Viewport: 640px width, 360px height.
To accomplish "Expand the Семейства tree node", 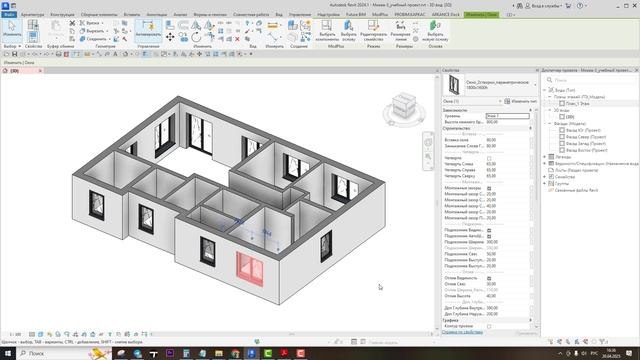I will click(x=544, y=177).
